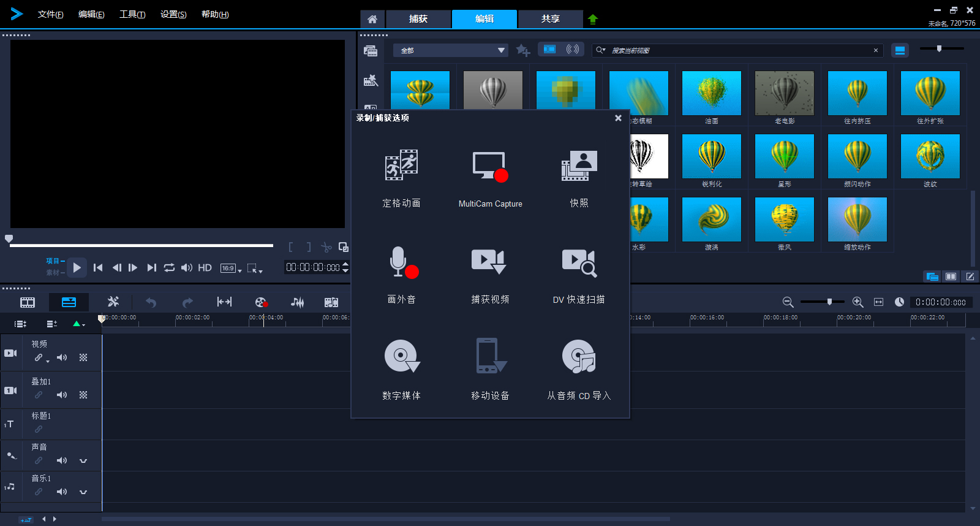The image size is (980, 526).
Task: Choose the DV 快速扫描 option
Action: click(579, 274)
